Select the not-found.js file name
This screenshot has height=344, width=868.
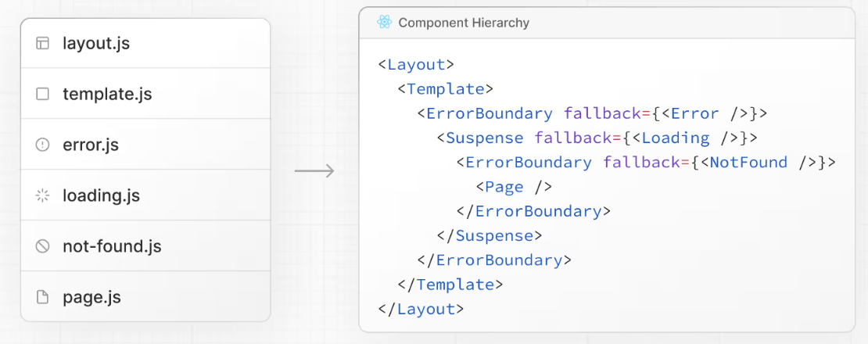click(x=112, y=247)
